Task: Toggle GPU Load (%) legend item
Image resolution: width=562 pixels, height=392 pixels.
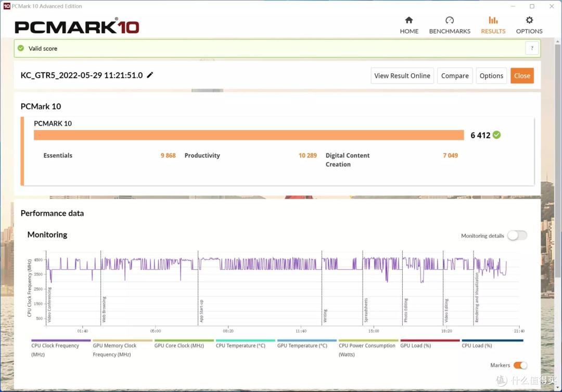Action: (430, 344)
